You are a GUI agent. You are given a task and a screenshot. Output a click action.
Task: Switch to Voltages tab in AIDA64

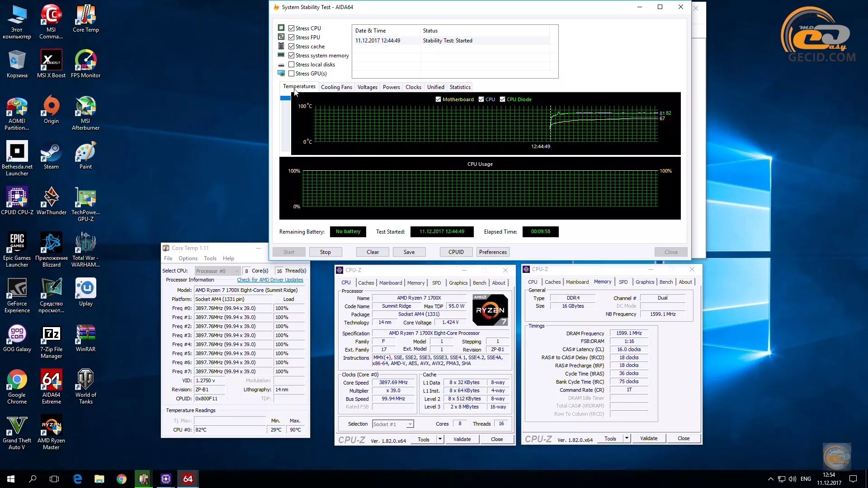367,87
